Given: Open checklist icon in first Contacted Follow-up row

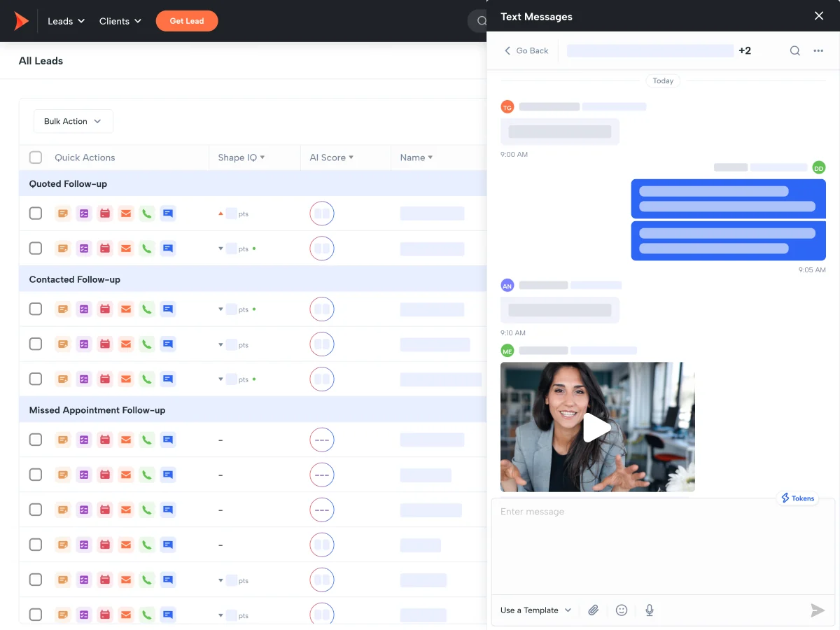Looking at the screenshot, I should tap(84, 309).
